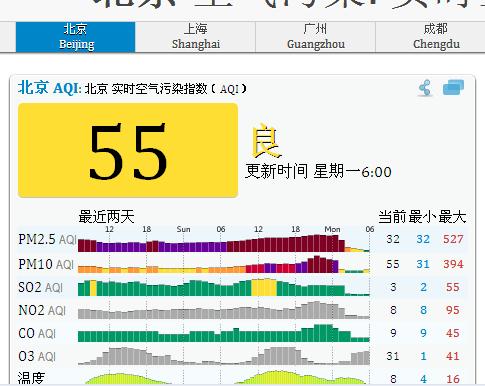
Task: Switch to the Shanghai tab
Action: click(x=196, y=37)
